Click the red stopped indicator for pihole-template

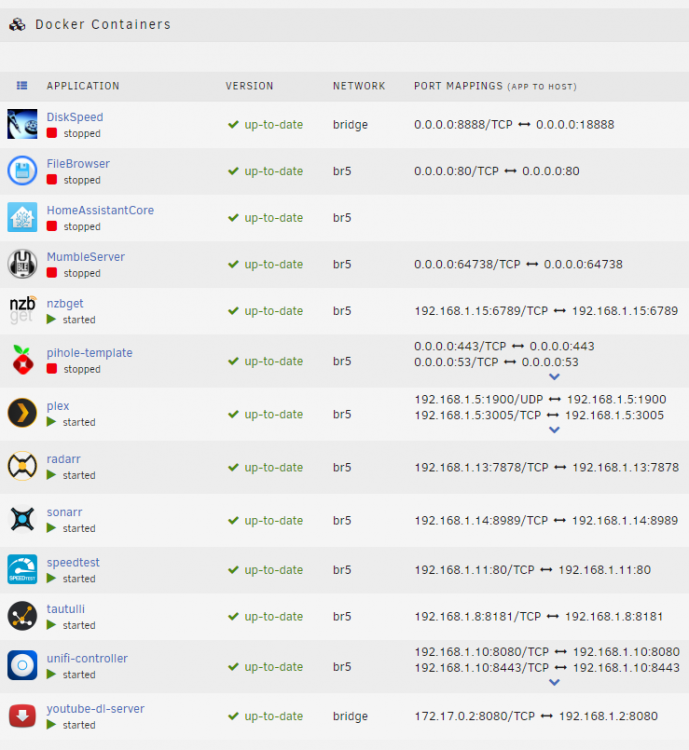point(52,369)
